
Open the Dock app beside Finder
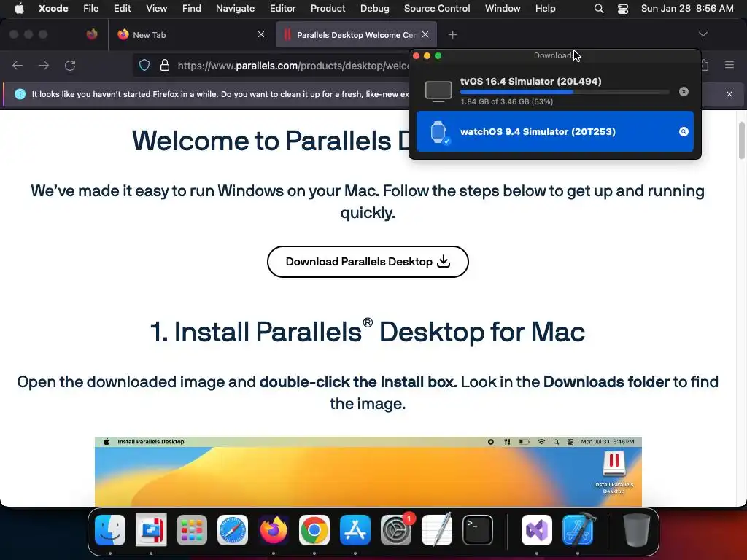(x=151, y=530)
